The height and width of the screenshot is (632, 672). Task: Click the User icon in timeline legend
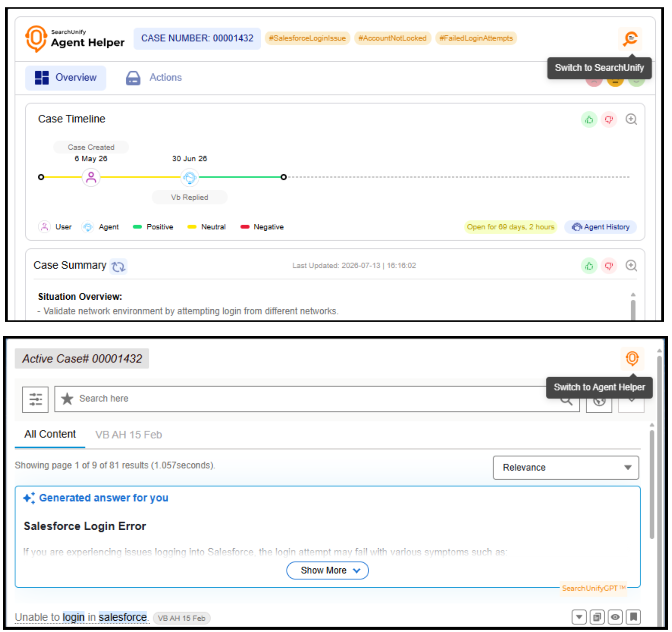45,227
